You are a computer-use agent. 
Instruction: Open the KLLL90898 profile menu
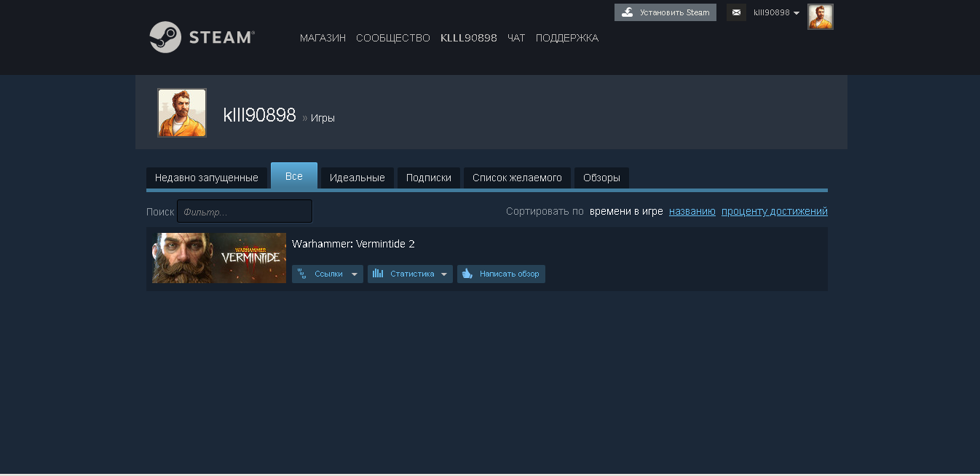tap(469, 38)
